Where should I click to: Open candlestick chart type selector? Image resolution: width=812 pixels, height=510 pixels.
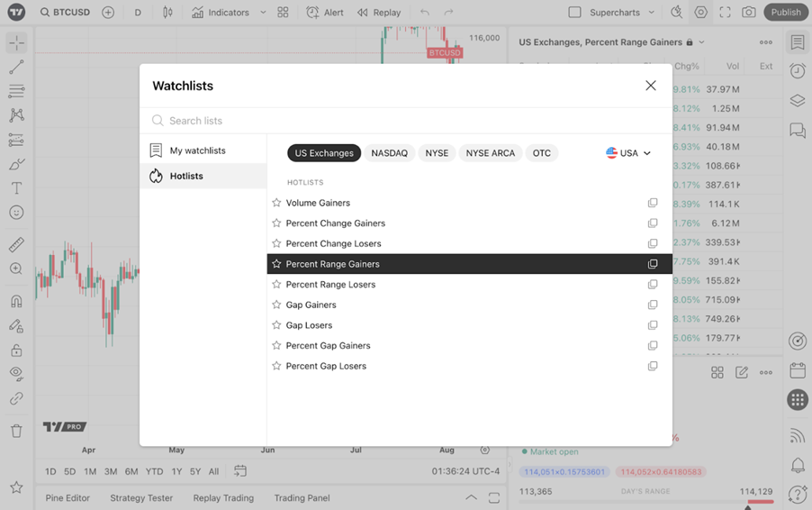click(x=167, y=13)
